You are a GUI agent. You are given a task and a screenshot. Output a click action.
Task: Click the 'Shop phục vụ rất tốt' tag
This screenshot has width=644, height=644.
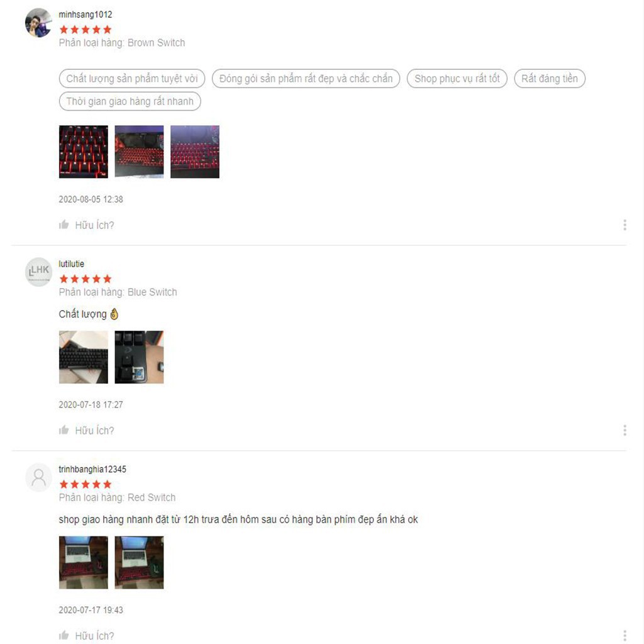coord(457,79)
